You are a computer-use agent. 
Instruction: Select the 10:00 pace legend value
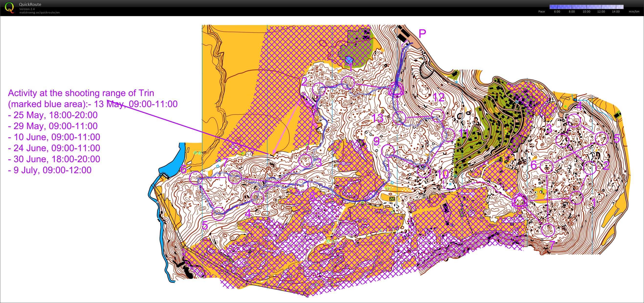click(x=586, y=12)
